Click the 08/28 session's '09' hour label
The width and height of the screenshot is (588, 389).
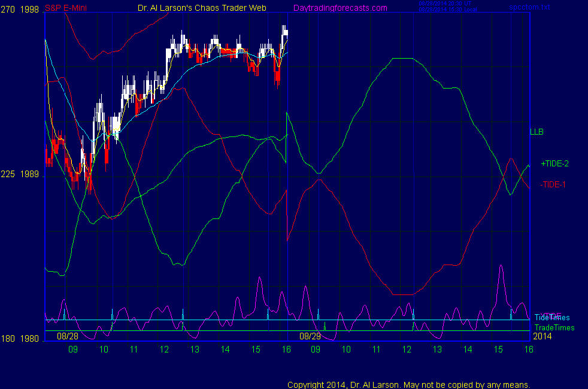(x=72, y=350)
